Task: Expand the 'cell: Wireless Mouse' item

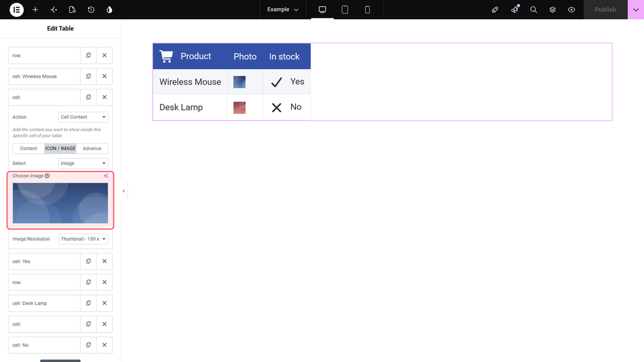Action: 44,76
